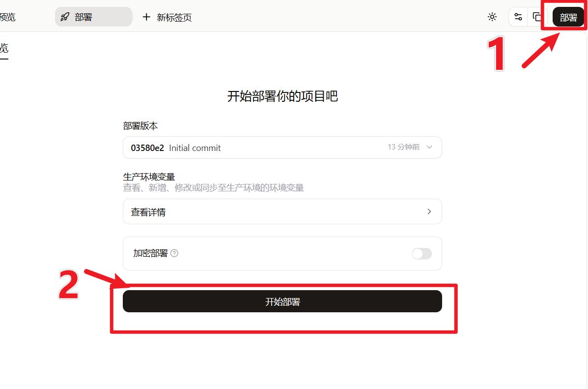588x389 pixels.
Task: Open the sliders settings icon
Action: pos(518,17)
